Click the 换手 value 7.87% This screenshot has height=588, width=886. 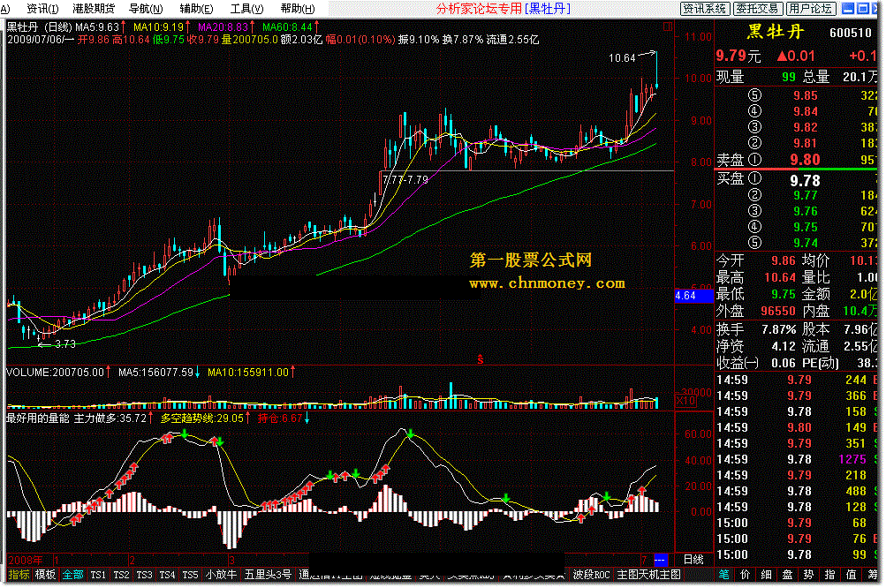pyautogui.click(x=778, y=329)
